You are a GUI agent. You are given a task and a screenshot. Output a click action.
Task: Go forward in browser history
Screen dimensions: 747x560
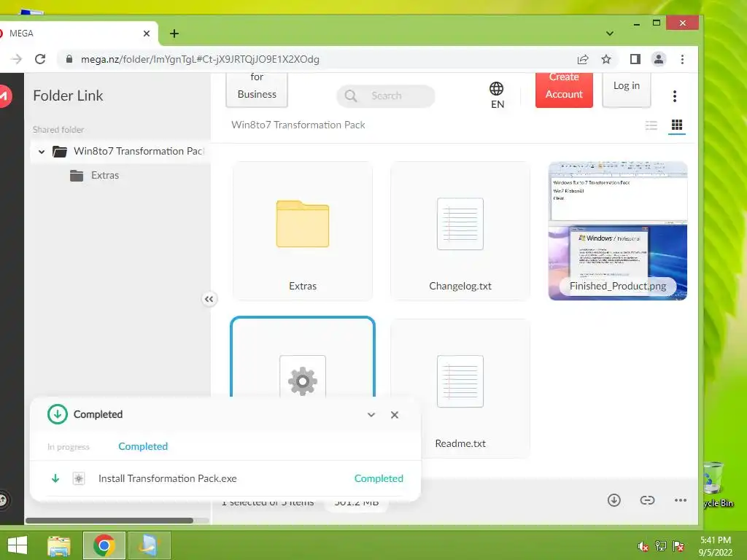pyautogui.click(x=16, y=59)
